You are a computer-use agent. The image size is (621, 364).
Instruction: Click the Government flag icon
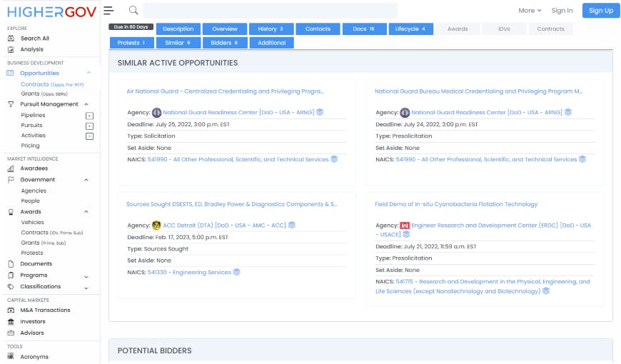(11, 180)
